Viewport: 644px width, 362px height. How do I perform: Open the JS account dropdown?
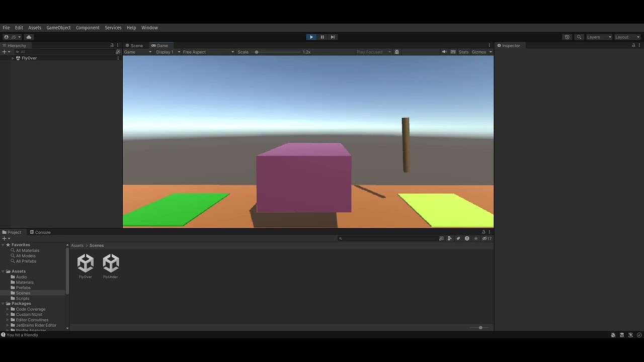click(x=13, y=37)
